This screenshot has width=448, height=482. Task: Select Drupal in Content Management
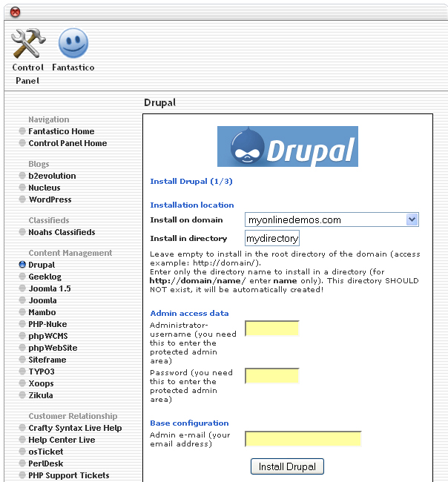[42, 265]
